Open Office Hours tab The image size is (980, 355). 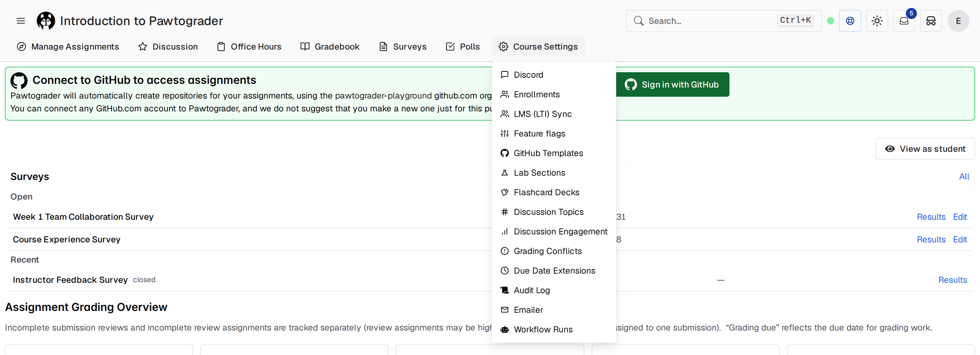[249, 47]
